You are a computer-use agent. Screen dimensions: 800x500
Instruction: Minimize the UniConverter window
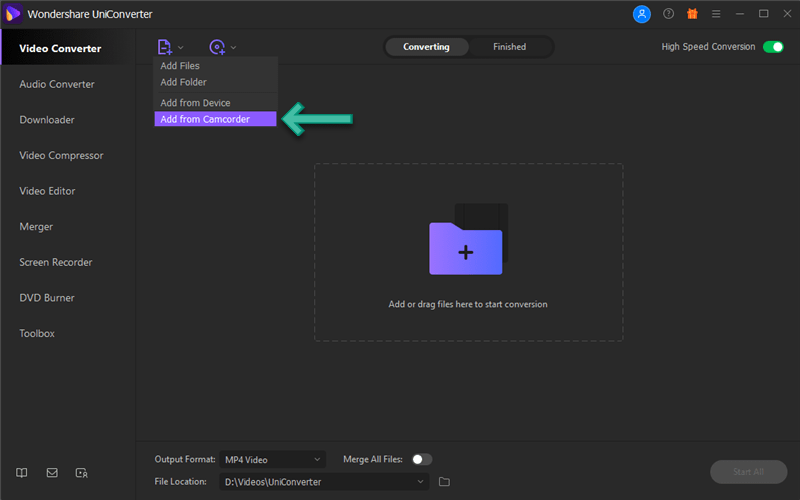740,14
